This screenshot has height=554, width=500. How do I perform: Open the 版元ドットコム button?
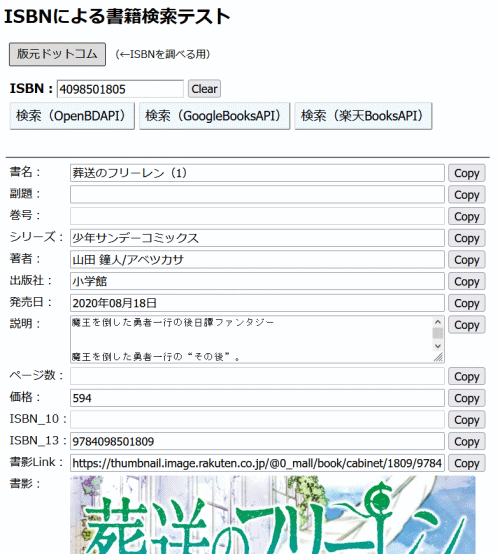(57, 54)
